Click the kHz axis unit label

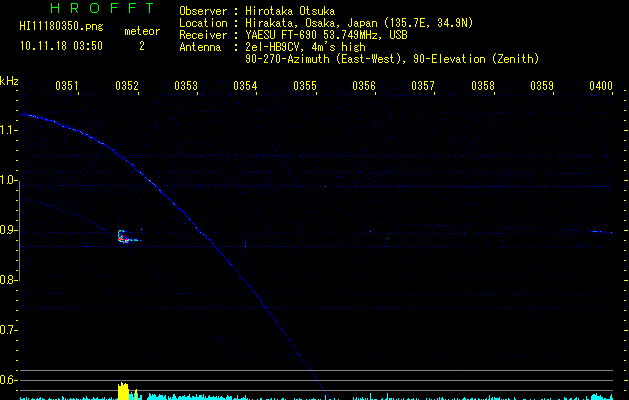point(9,81)
